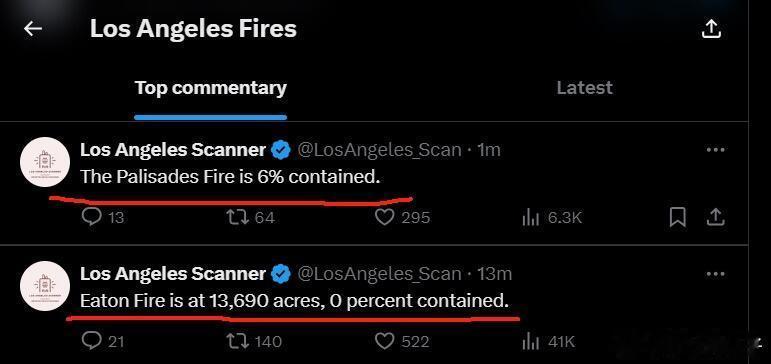Share the Los Angeles Fires page
This screenshot has width=771, height=364.
pos(711,29)
